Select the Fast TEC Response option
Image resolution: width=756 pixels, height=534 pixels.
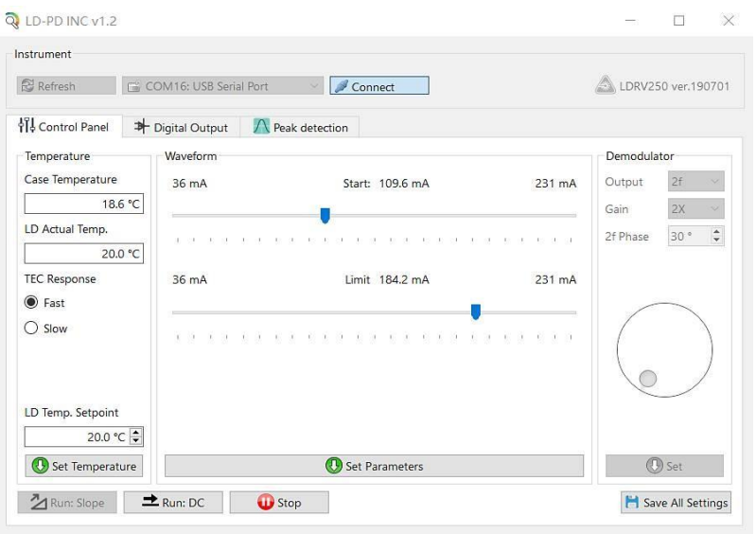(31, 303)
